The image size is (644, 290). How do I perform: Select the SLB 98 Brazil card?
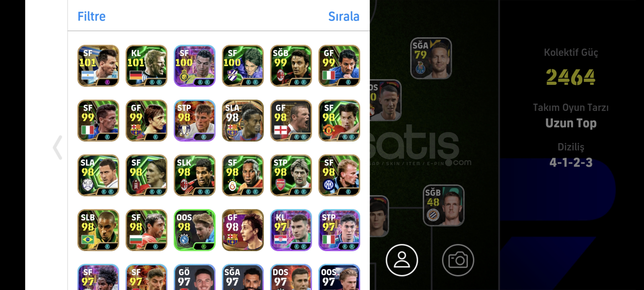(x=98, y=230)
